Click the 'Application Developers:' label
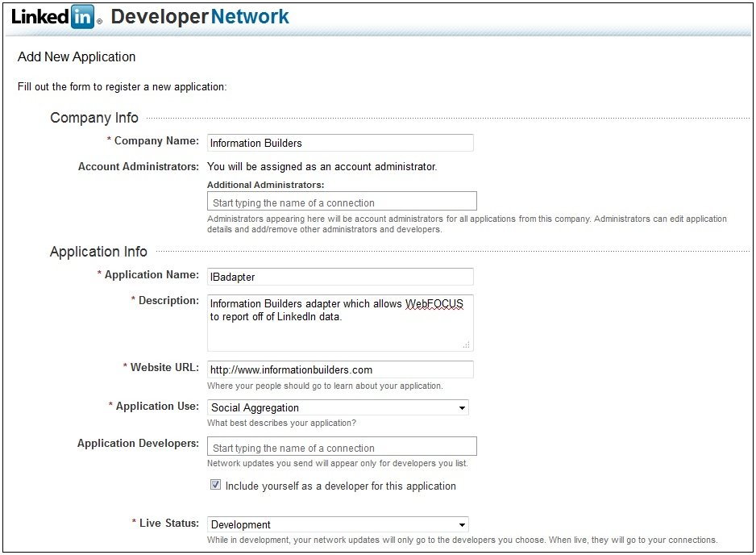 pos(138,444)
